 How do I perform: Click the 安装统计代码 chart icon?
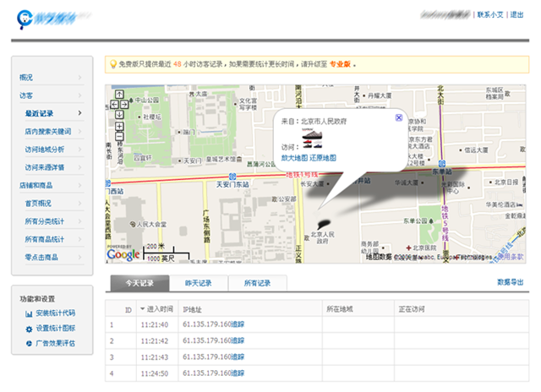pos(29,313)
